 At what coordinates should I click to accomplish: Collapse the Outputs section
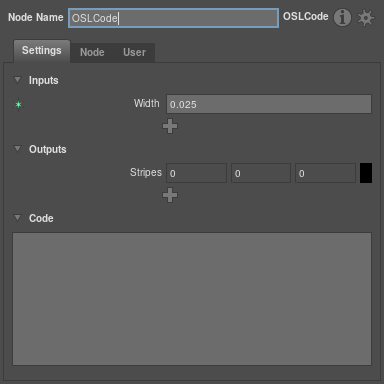(17, 149)
